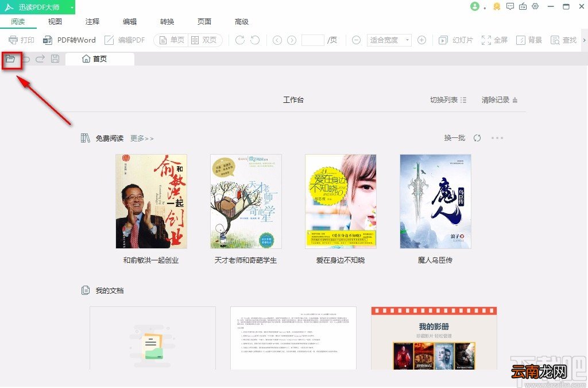Click 换一批 to refresh books
Viewport: 588px width, 388px height.
click(x=455, y=138)
